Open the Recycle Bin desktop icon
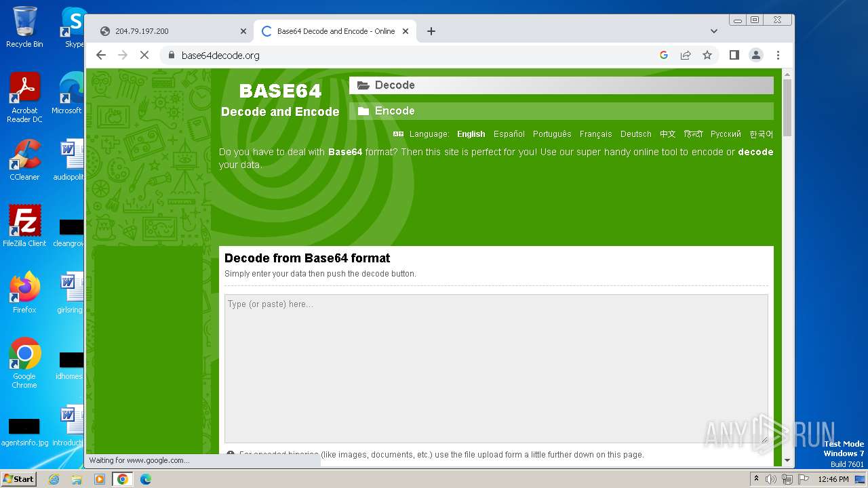 pyautogui.click(x=24, y=27)
